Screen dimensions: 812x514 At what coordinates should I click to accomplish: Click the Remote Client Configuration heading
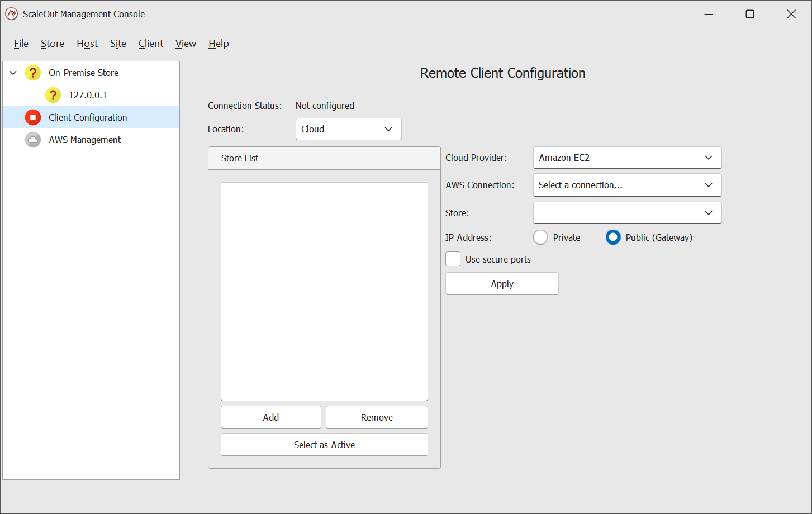click(x=503, y=73)
